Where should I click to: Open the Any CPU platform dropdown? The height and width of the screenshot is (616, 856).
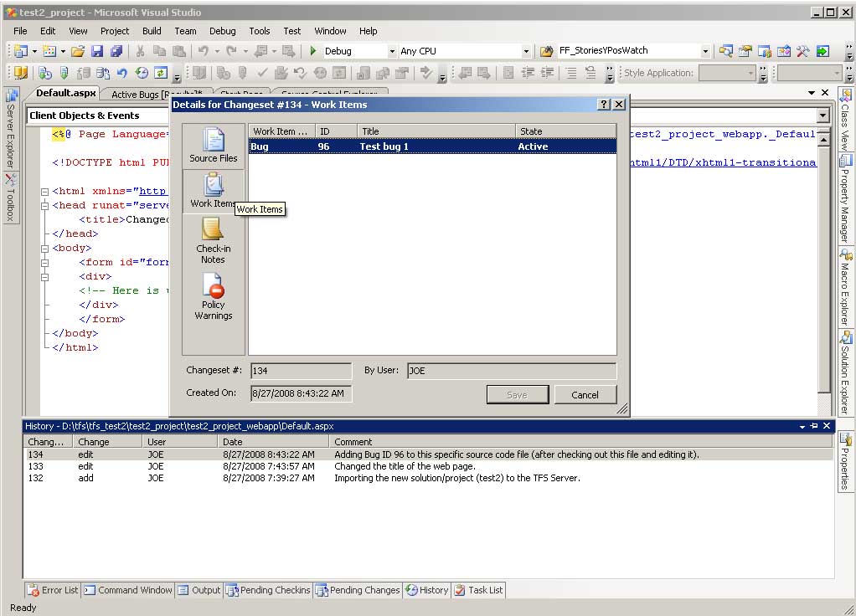[x=526, y=51]
